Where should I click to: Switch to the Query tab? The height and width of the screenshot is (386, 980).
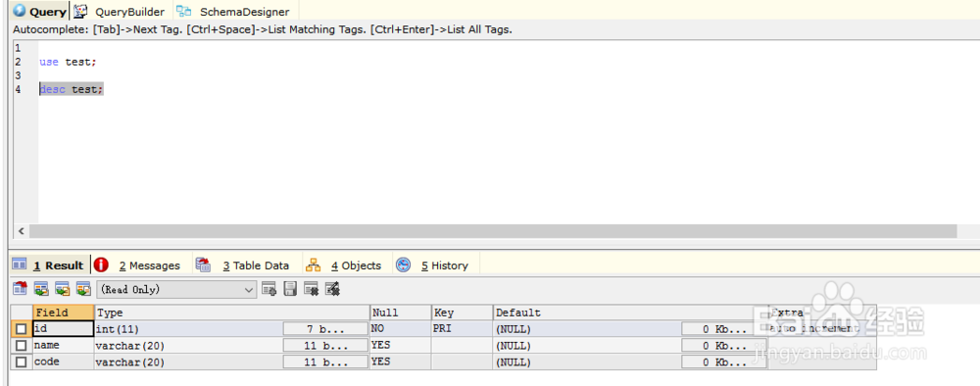click(x=40, y=11)
